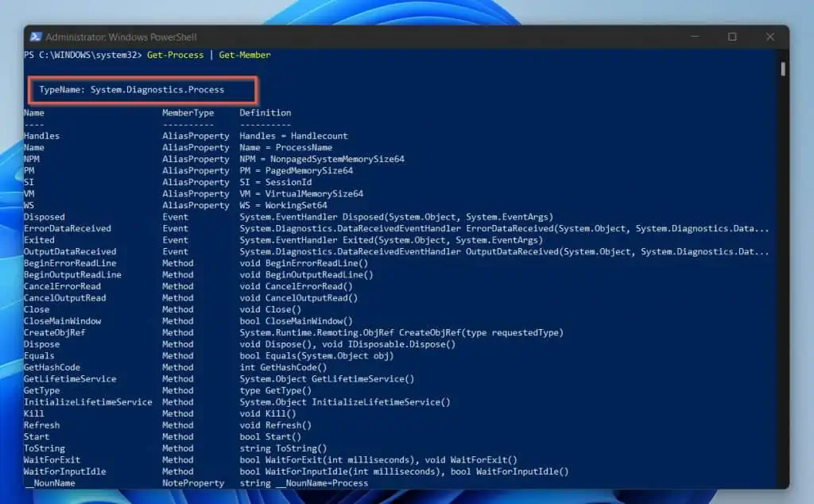Minimize the PowerShell window
This screenshot has height=504, width=814.
[x=695, y=37]
